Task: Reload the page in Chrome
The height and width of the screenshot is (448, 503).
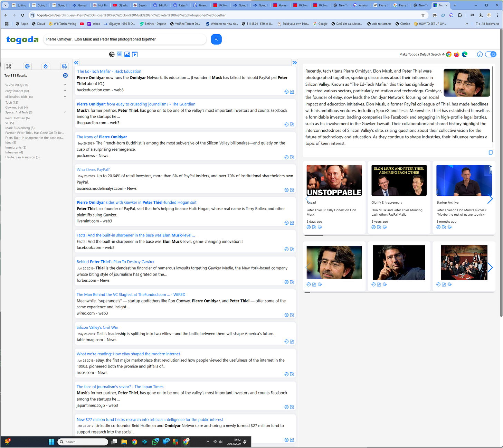Action: [22, 15]
